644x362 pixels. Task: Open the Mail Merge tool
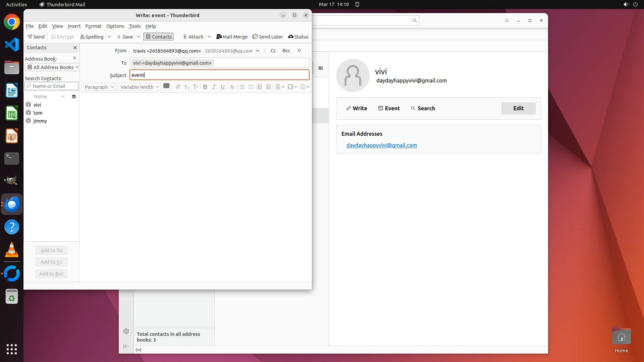coord(232,37)
